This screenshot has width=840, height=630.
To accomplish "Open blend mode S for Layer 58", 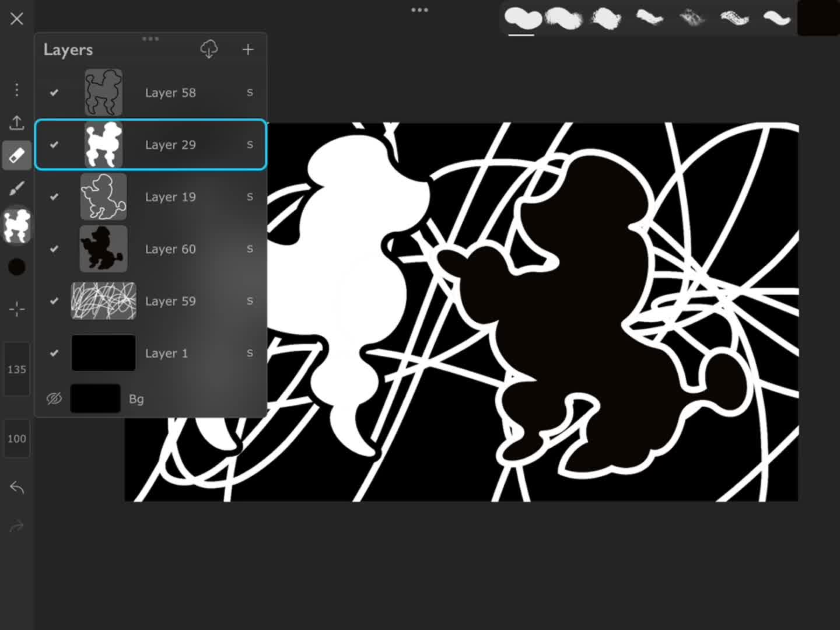I will tap(250, 92).
